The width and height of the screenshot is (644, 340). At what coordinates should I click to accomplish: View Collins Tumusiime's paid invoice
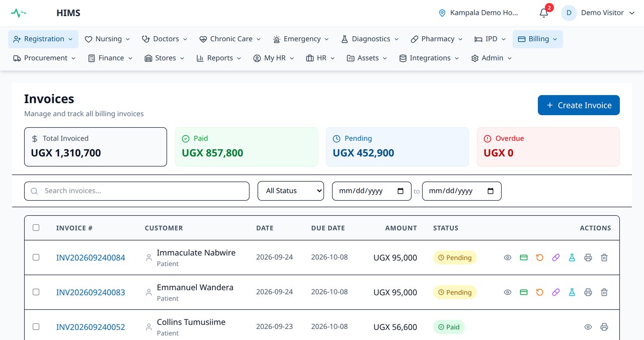pyautogui.click(x=588, y=327)
